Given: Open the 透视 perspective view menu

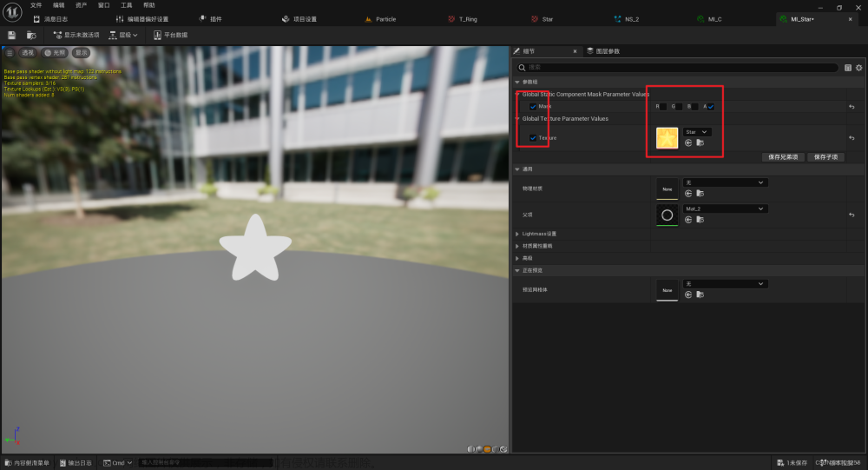Looking at the screenshot, I should pos(28,53).
